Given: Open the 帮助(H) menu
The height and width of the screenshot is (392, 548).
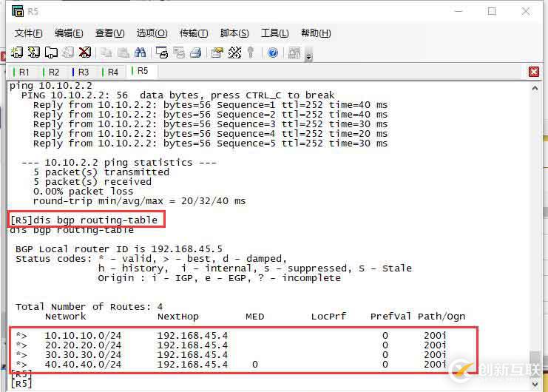Looking at the screenshot, I should click(x=316, y=33).
